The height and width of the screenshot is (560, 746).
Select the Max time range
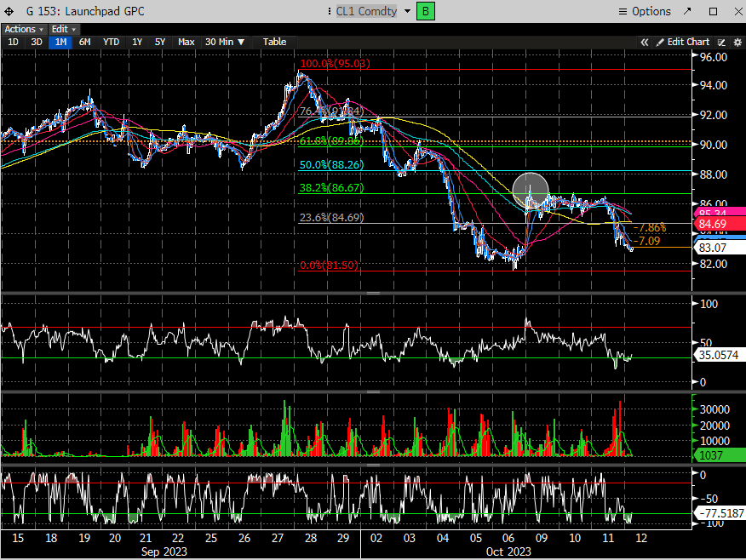coord(186,42)
